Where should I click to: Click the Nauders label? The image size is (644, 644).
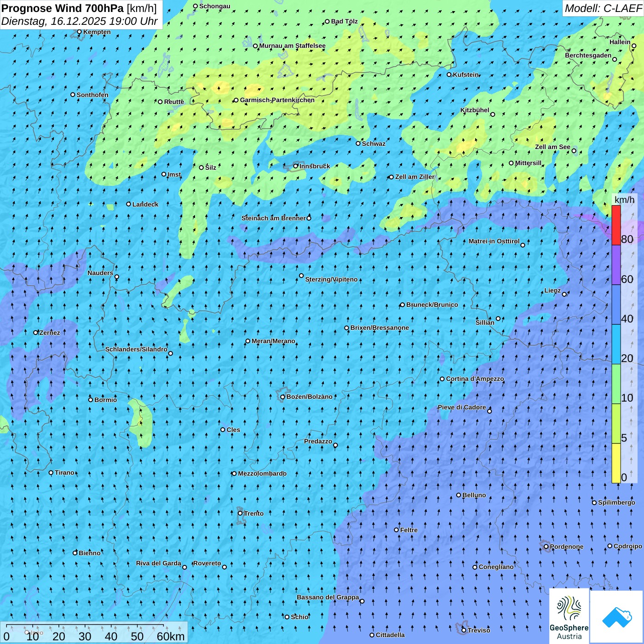(x=100, y=273)
